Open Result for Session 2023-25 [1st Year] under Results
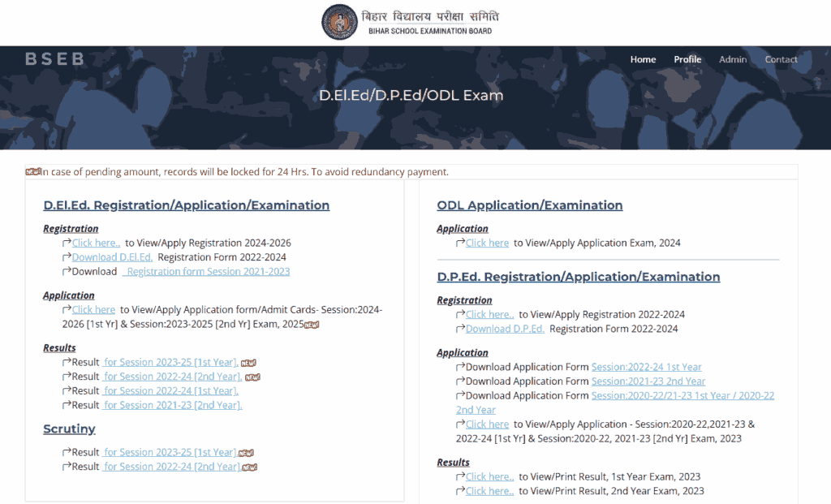Viewport: 831px width, 504px height. click(170, 362)
